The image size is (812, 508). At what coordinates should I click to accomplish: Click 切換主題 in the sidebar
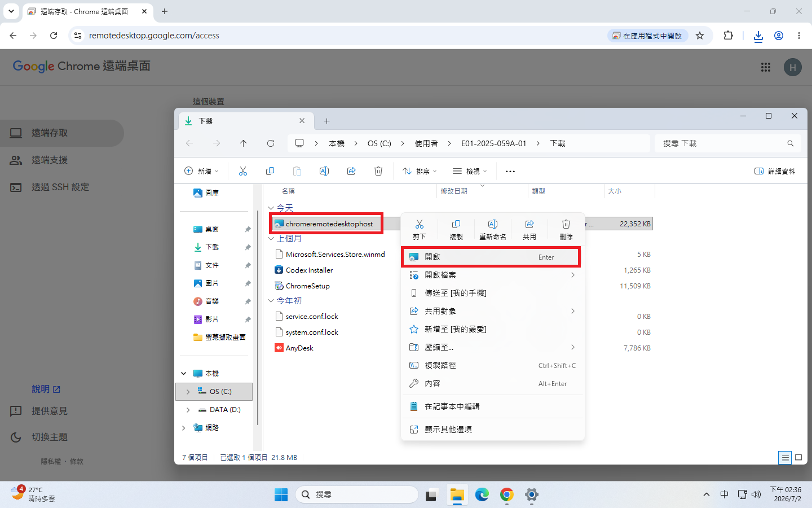[50, 437]
